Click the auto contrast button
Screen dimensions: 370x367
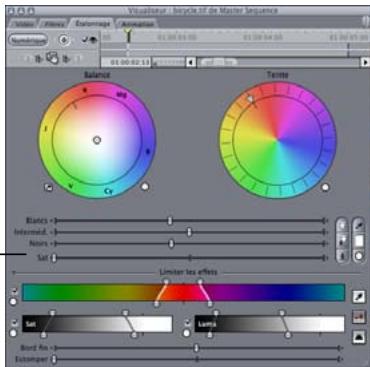coord(342,241)
